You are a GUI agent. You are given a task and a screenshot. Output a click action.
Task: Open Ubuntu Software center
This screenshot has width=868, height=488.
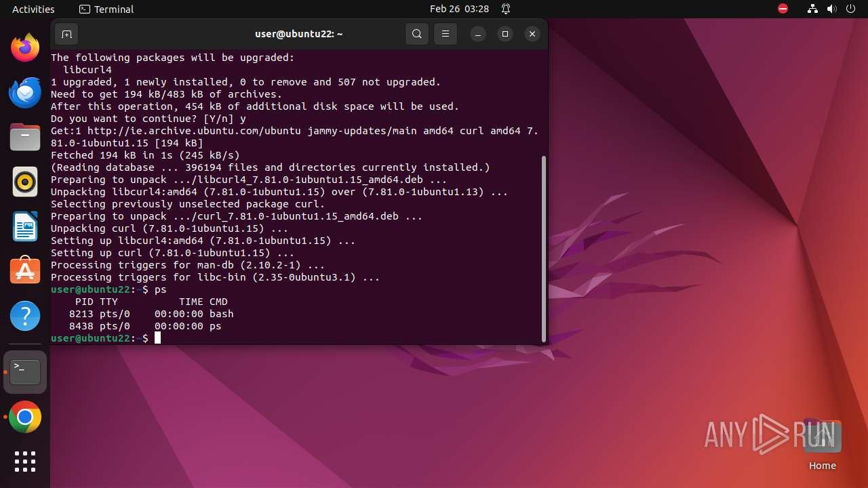pyautogui.click(x=25, y=271)
